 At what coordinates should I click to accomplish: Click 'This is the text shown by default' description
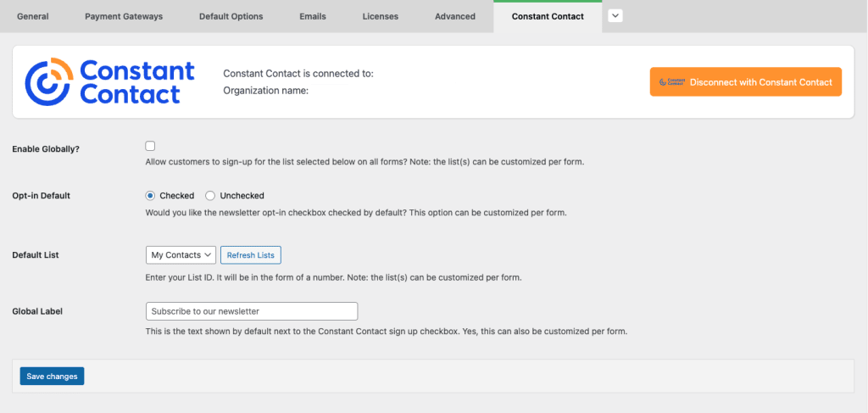[x=387, y=332]
